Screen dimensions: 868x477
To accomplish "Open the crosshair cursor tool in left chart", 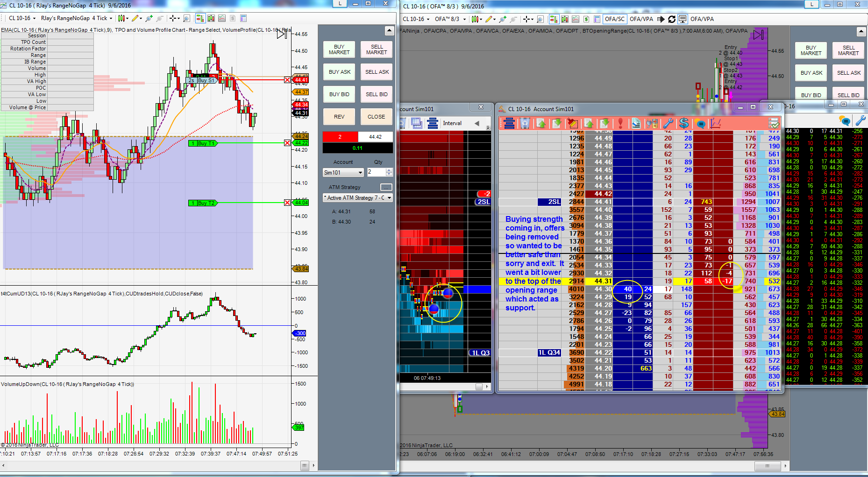I will click(x=174, y=18).
